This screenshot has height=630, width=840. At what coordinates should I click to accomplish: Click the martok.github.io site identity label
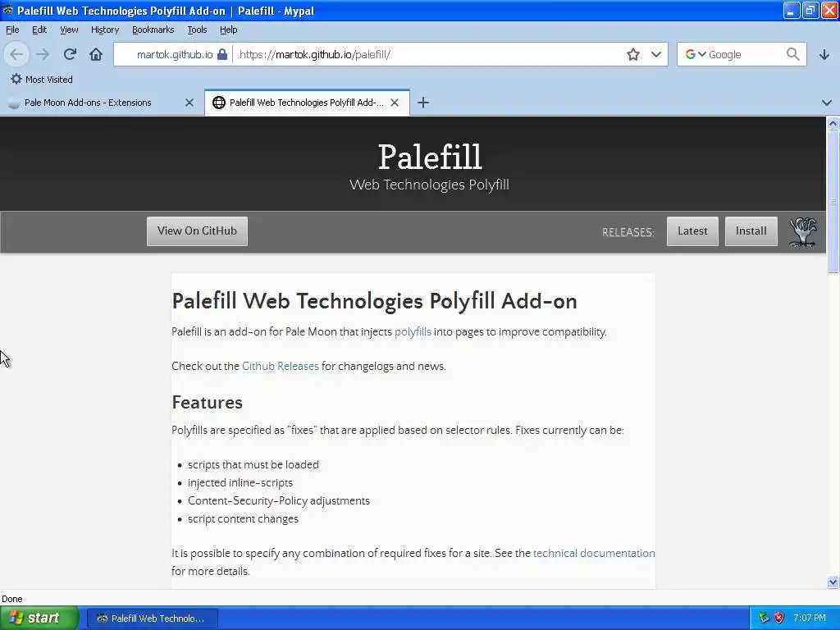[175, 54]
